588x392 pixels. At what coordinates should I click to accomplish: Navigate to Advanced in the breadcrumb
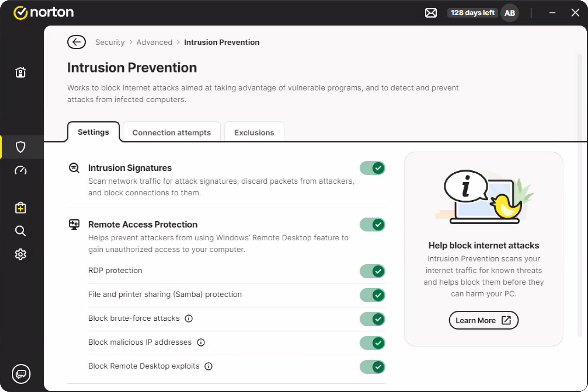coord(154,42)
